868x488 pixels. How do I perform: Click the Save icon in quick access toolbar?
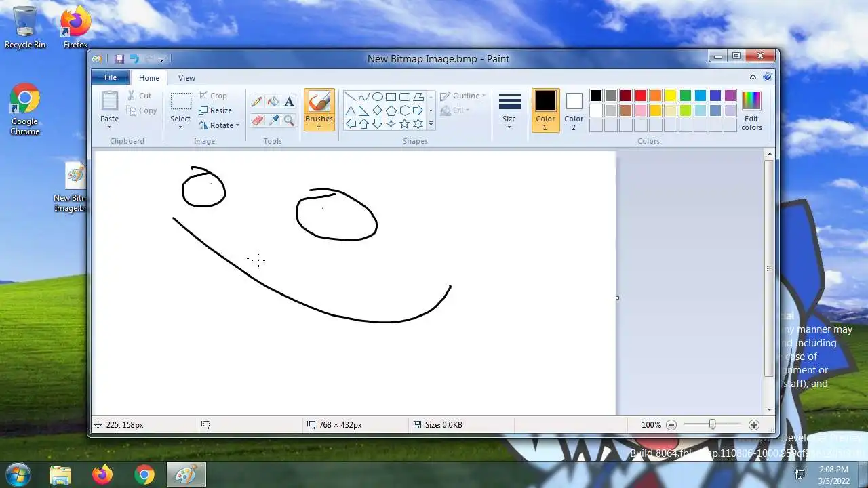119,59
